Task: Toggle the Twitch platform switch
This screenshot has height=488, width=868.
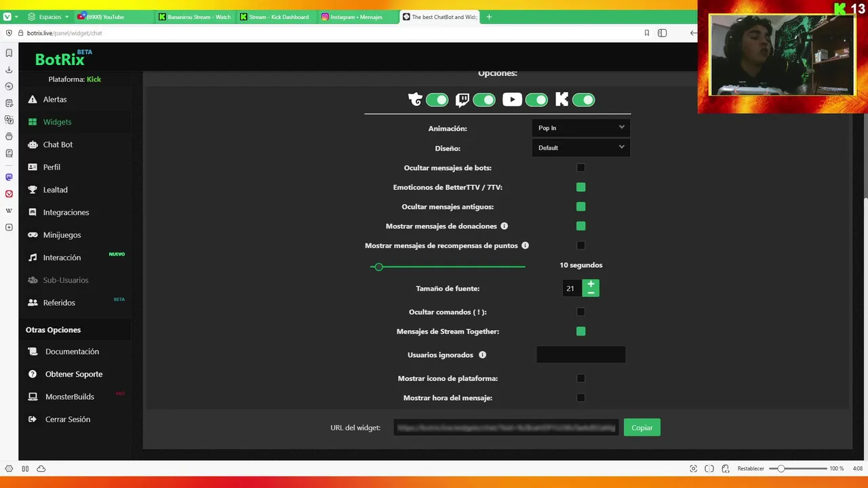Action: pyautogui.click(x=484, y=100)
